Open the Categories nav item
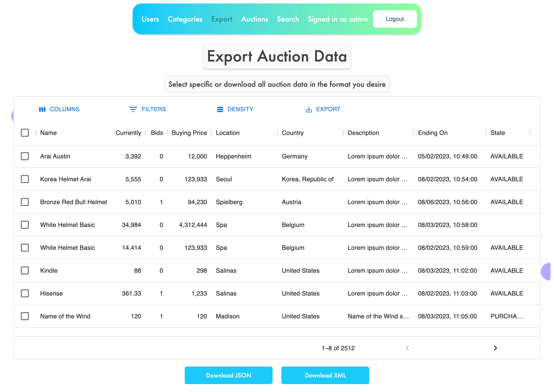Viewport: 554px width, 392px height. pyautogui.click(x=185, y=19)
